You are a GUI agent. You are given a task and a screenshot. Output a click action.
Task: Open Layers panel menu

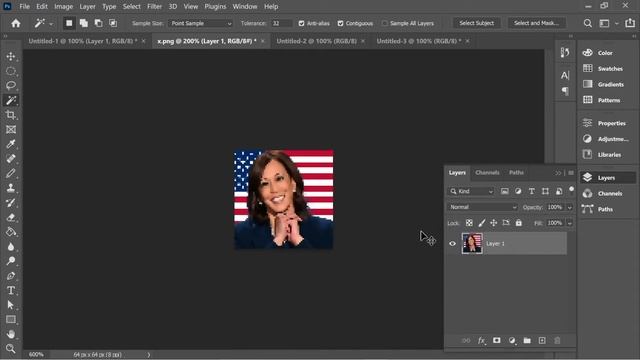[571, 173]
